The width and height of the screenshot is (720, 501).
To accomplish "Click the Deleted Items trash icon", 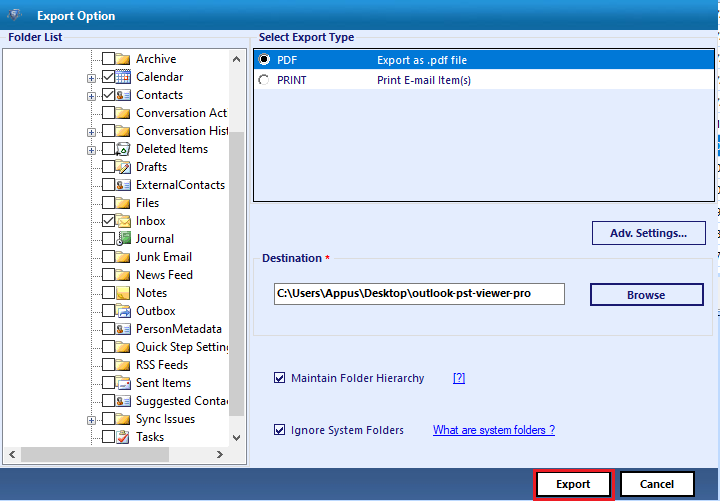I will tap(124, 149).
